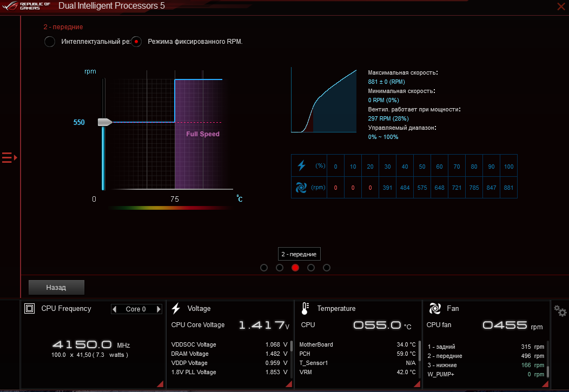Screen dimensions: 569x392
Task: Click the CPU Core Voltage 1.417 reading
Action: 264,325
